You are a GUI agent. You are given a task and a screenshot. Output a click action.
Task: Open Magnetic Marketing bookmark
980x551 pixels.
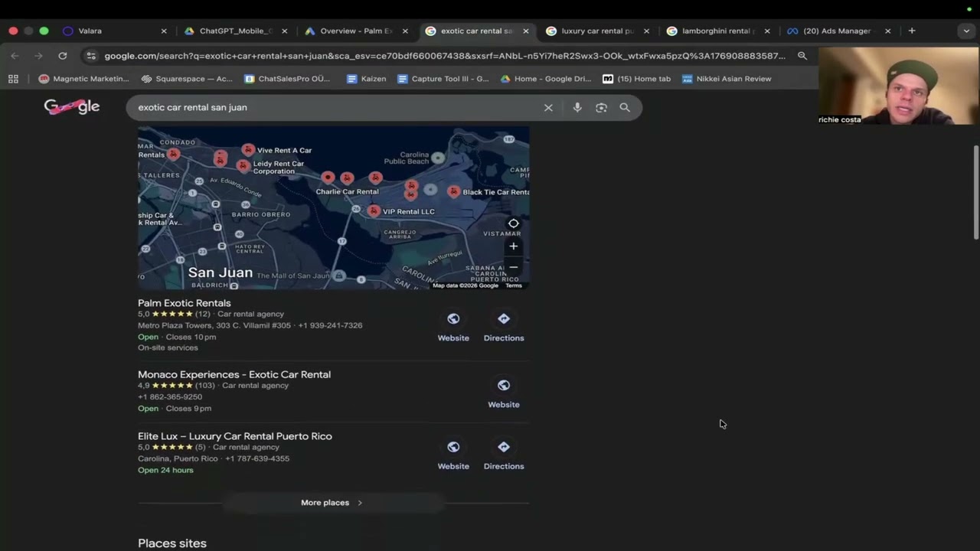[x=84, y=79]
